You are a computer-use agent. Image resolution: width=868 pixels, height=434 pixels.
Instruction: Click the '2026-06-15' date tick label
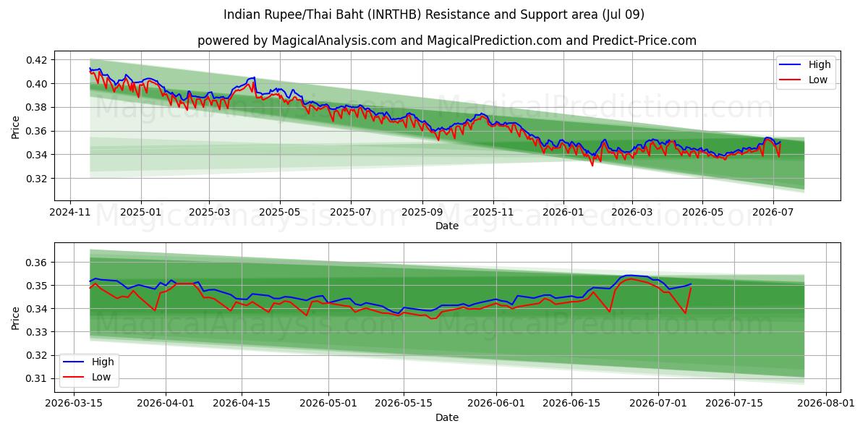571,404
